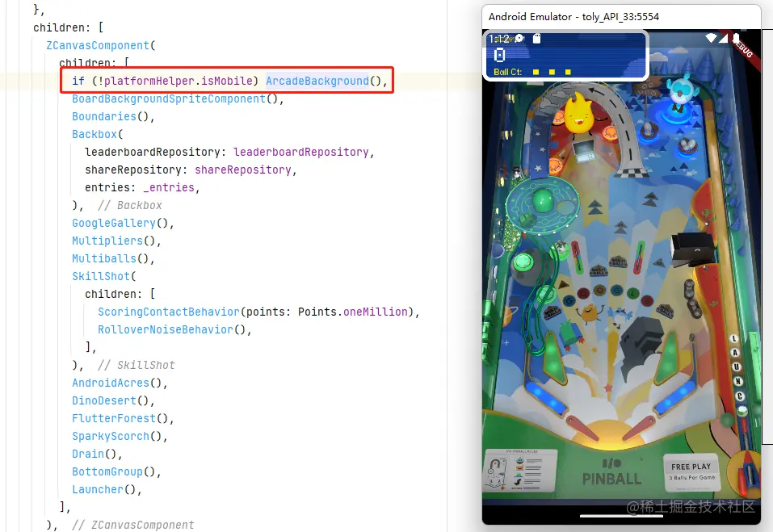Image resolution: width=773 pixels, height=532 pixels.
Task: Click oneMillion points constant
Action: tap(375, 312)
